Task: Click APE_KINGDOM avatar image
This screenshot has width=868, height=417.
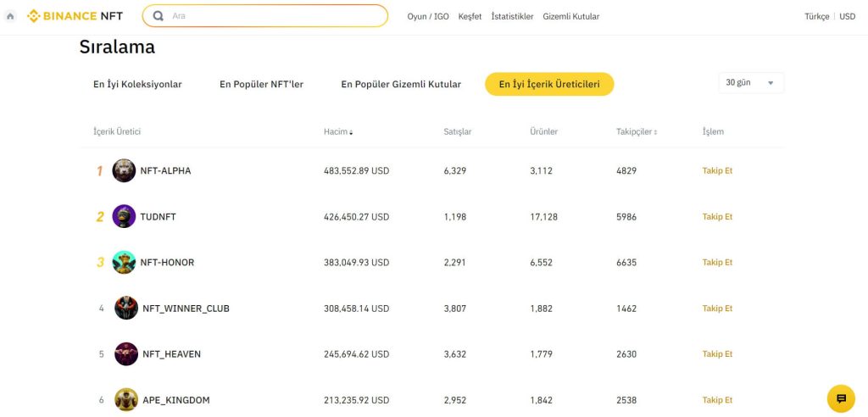Action: 126,400
